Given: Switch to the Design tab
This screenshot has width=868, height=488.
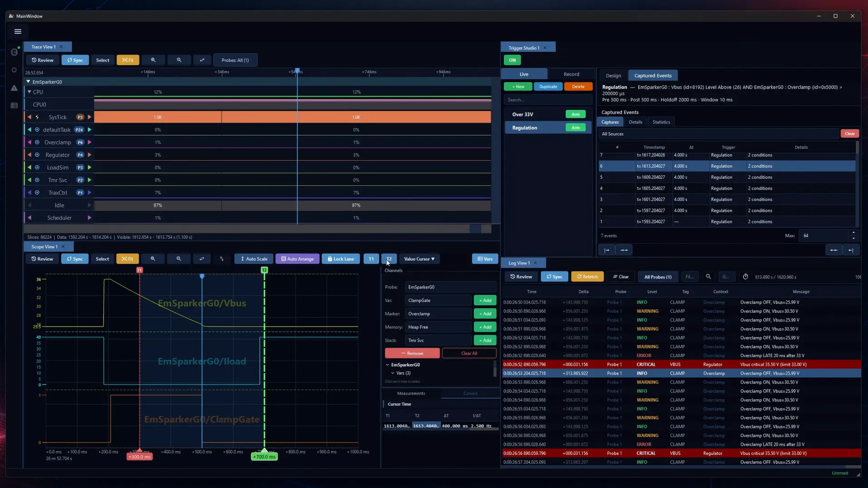Looking at the screenshot, I should [x=613, y=76].
